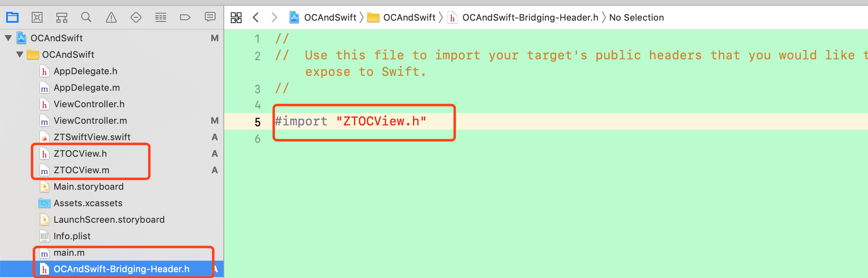The image size is (868, 278).
Task: Show the Breakpoint navigator icon
Action: [x=185, y=17]
